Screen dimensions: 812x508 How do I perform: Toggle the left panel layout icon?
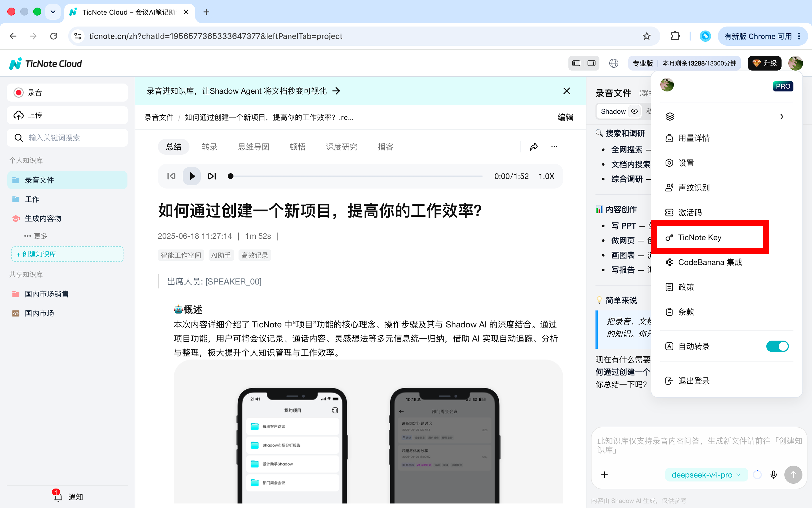coord(576,63)
